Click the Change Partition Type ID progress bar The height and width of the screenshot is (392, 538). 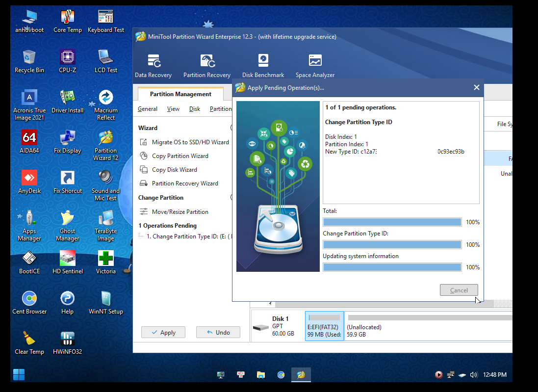[x=392, y=245]
